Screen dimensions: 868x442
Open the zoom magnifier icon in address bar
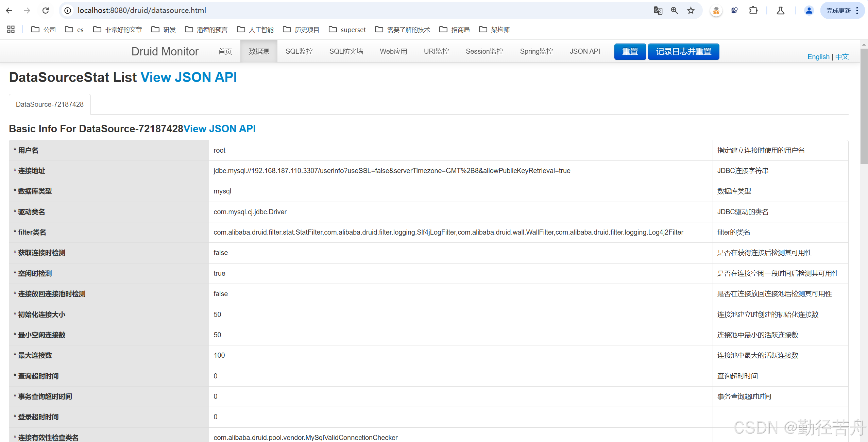coord(674,11)
